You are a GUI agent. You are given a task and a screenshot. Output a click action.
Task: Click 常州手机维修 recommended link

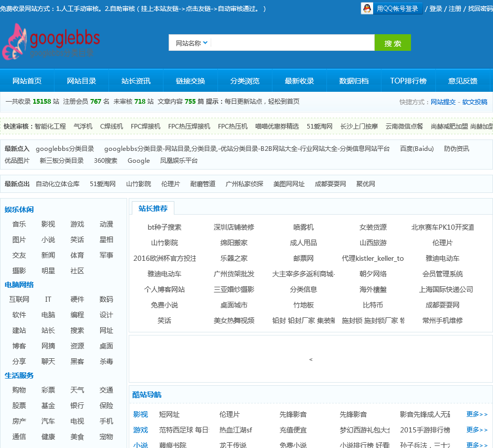[443, 320]
